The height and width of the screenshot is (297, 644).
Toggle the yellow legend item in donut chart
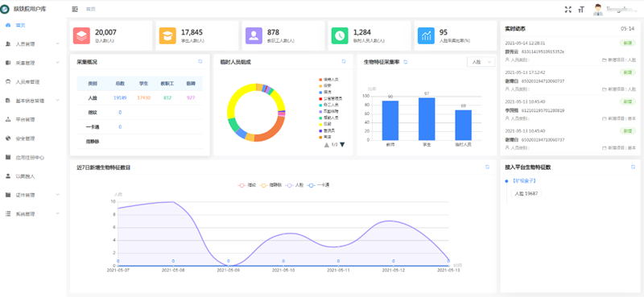[x=324, y=123]
